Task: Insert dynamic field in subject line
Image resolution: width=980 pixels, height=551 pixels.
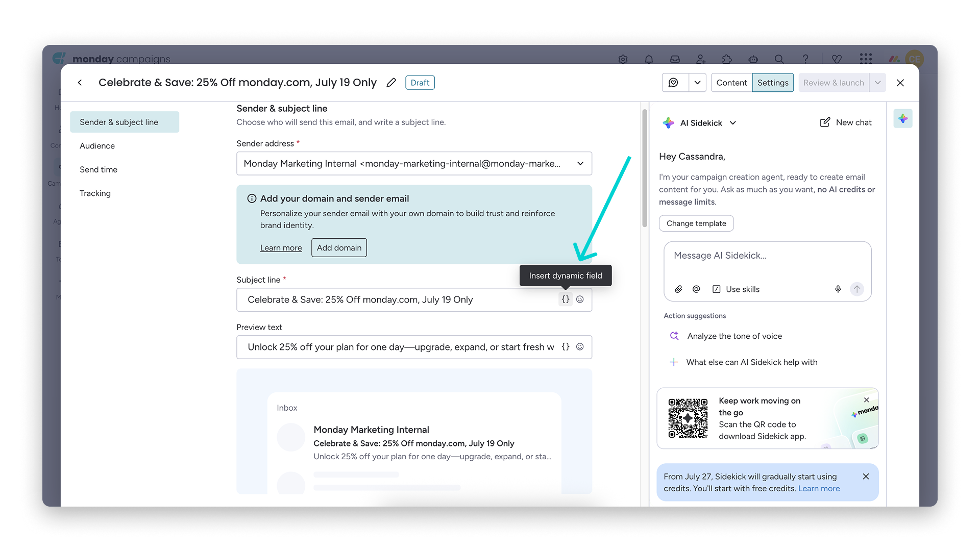Action: click(566, 299)
